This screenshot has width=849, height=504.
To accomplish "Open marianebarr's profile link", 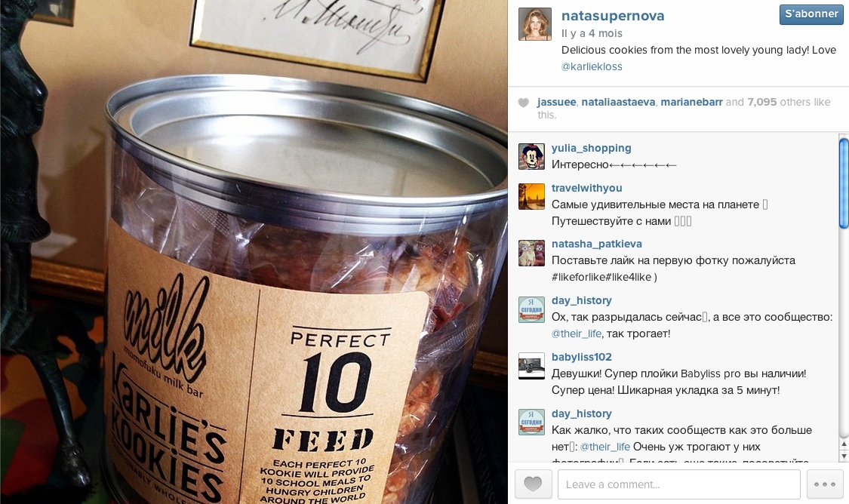I will coord(691,102).
